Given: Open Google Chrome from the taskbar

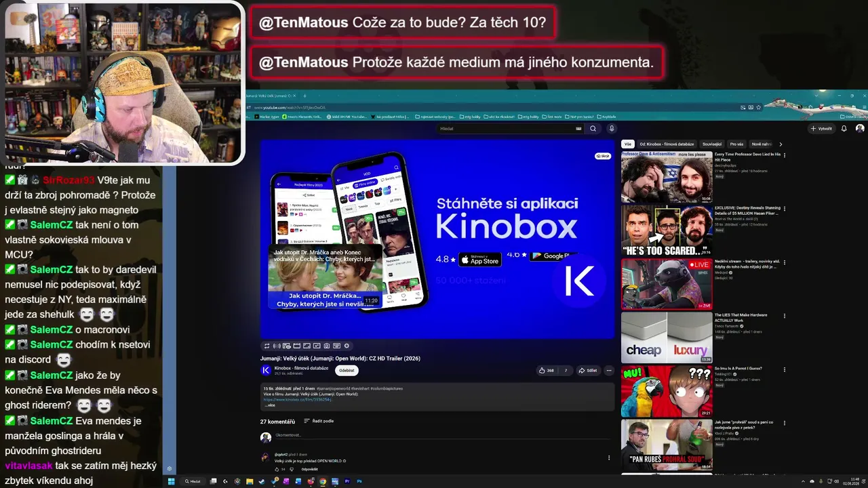Looking at the screenshot, I should [323, 481].
